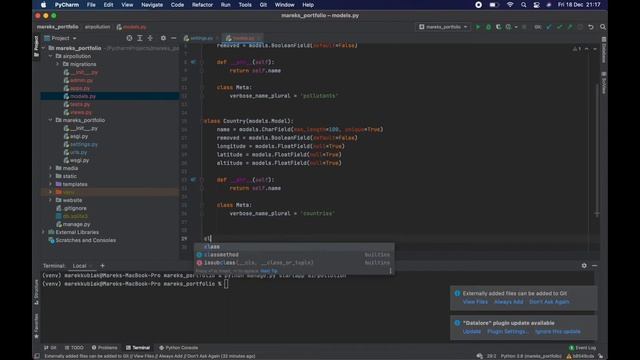The width and height of the screenshot is (640, 360).
Task: Click Always Add in Git notification
Action: pyautogui.click(x=509, y=302)
